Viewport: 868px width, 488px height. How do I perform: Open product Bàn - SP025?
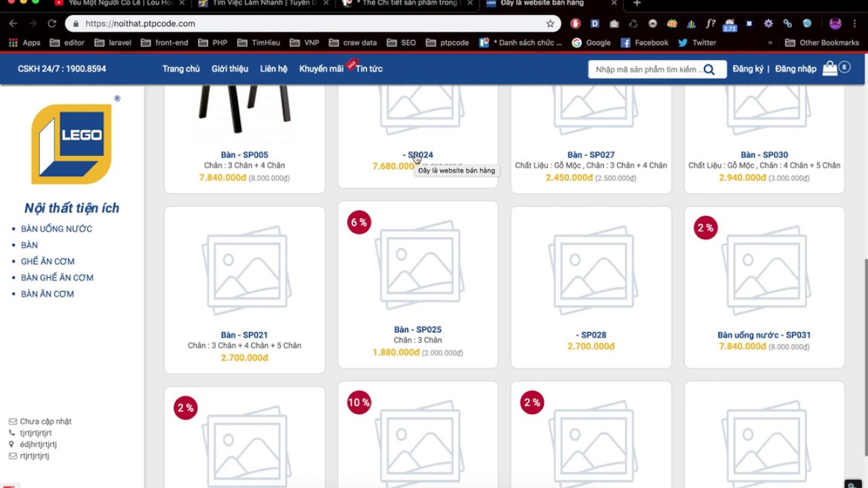(418, 330)
